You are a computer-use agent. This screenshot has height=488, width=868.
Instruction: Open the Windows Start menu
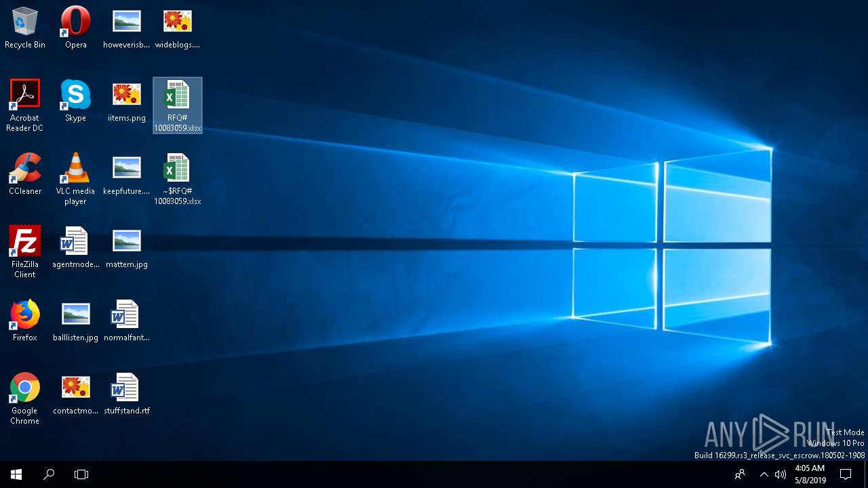(x=16, y=474)
